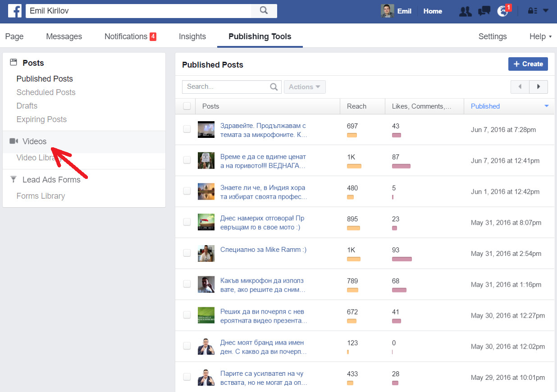Click the Home link in header
The width and height of the screenshot is (557, 392).
pyautogui.click(x=433, y=11)
